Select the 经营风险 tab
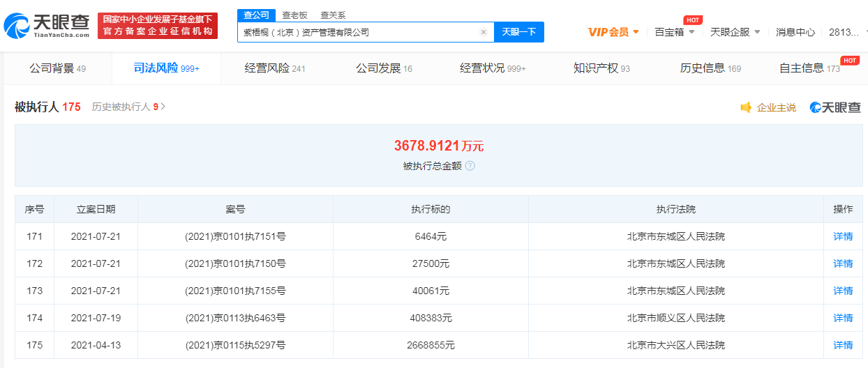The width and height of the screenshot is (868, 368). tap(275, 68)
